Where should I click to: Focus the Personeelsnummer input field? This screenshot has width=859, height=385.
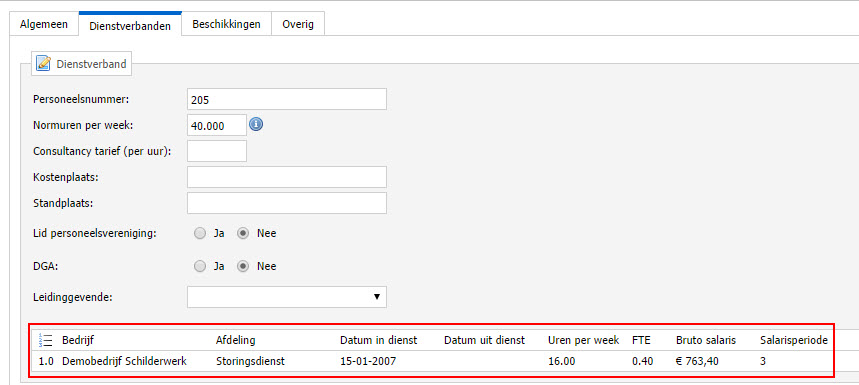[x=287, y=99]
